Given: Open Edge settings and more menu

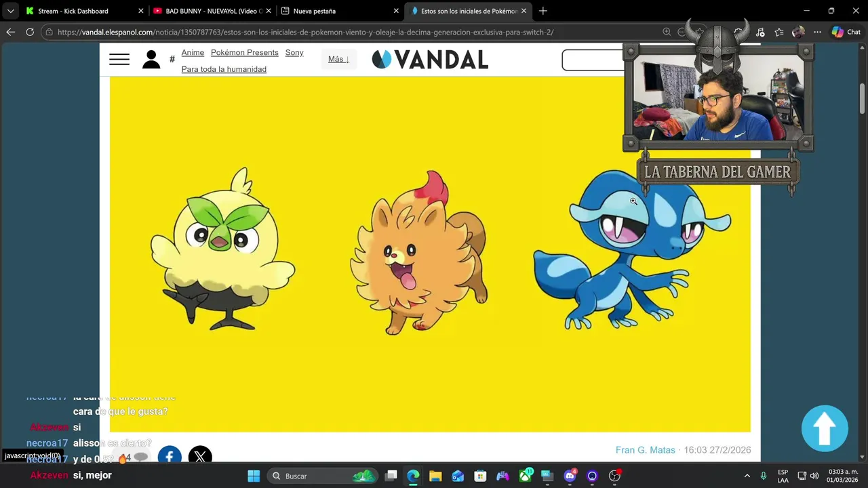Looking at the screenshot, I should (x=817, y=32).
